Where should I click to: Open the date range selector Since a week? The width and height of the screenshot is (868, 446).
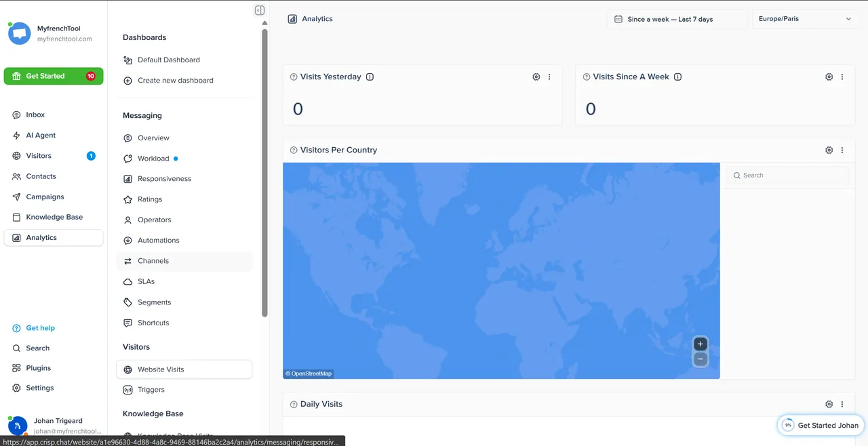click(x=677, y=19)
